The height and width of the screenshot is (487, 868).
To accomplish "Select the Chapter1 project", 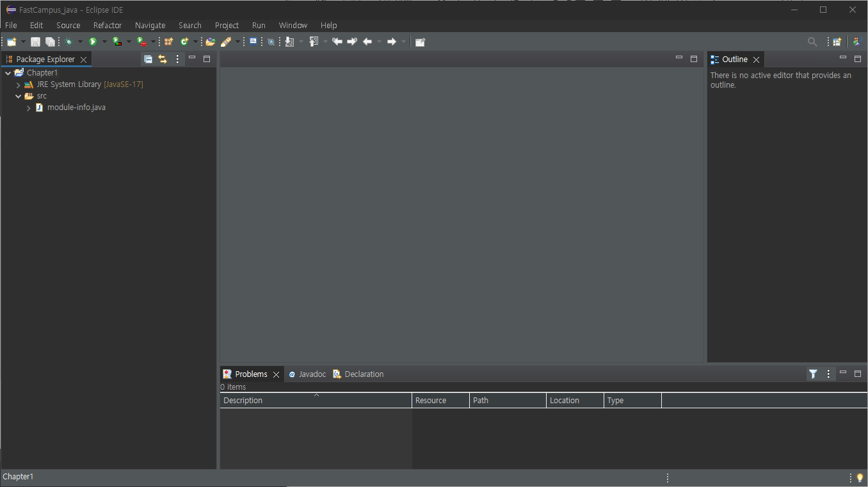I will tap(42, 73).
